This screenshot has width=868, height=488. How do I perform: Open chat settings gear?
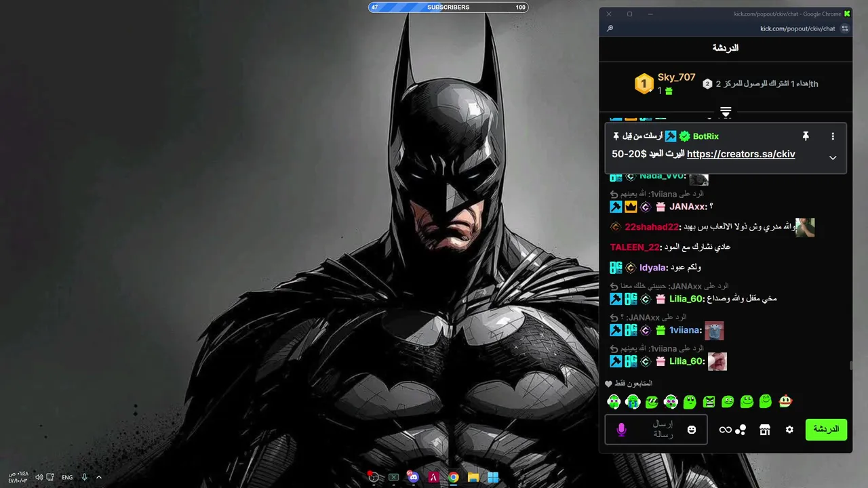pyautogui.click(x=789, y=430)
